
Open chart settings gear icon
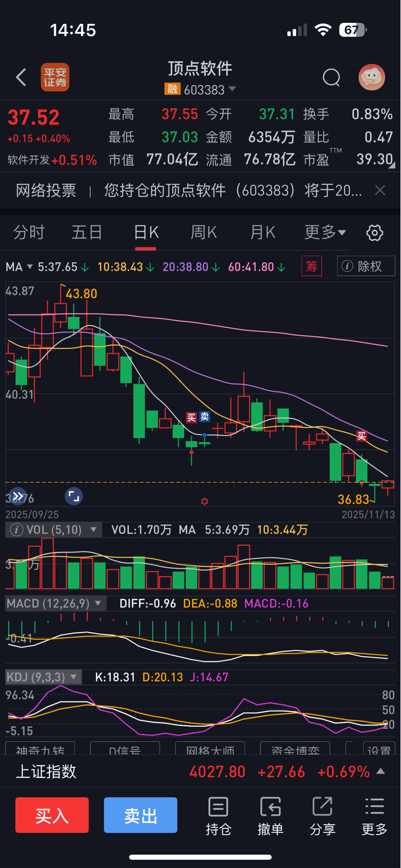pos(375,233)
